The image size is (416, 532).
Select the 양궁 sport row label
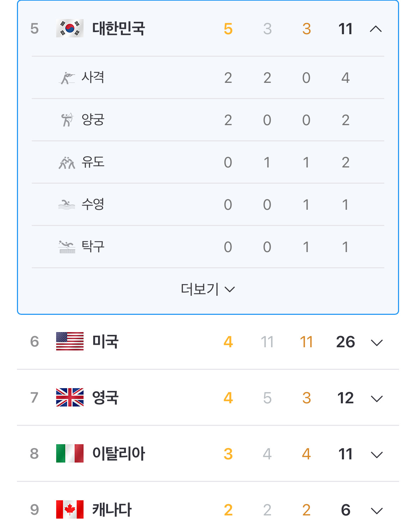[x=93, y=120]
